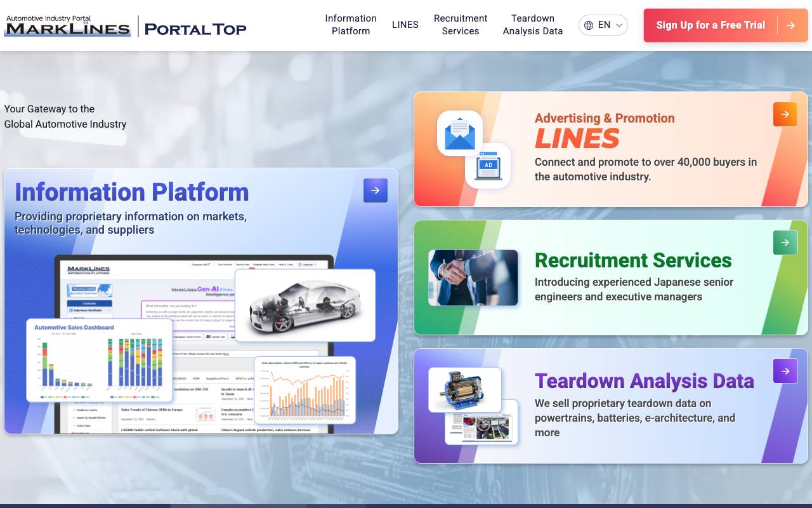
Task: Click Sign Up for a Free Trial
Action: click(710, 25)
